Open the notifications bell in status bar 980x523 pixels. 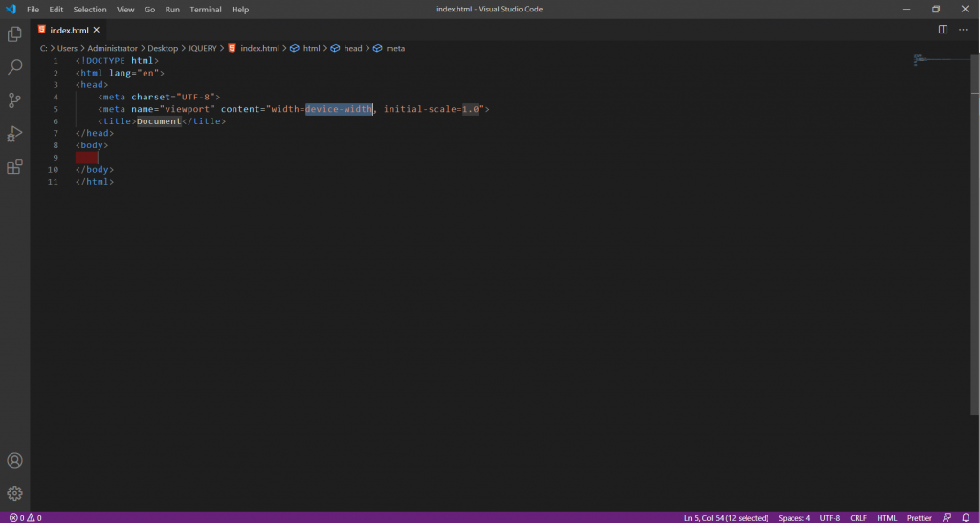click(x=966, y=517)
